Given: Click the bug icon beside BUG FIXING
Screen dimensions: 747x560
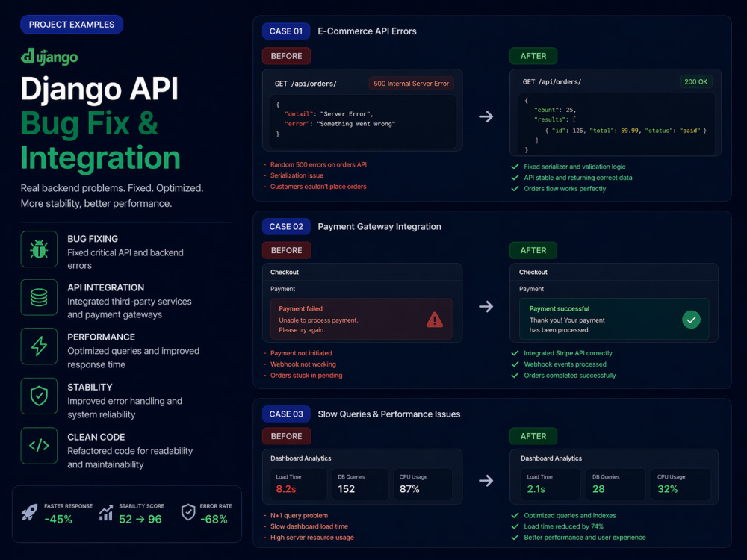Looking at the screenshot, I should pos(39,249).
